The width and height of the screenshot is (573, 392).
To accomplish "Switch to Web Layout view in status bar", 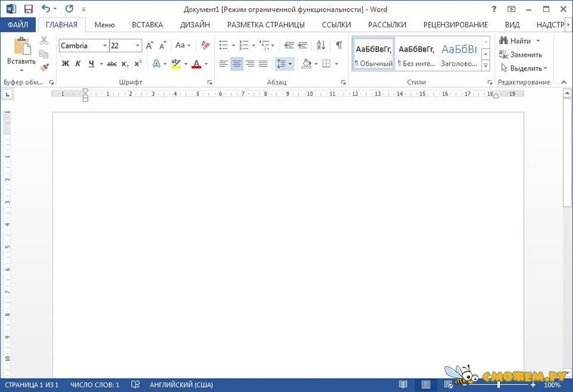I will pos(448,384).
